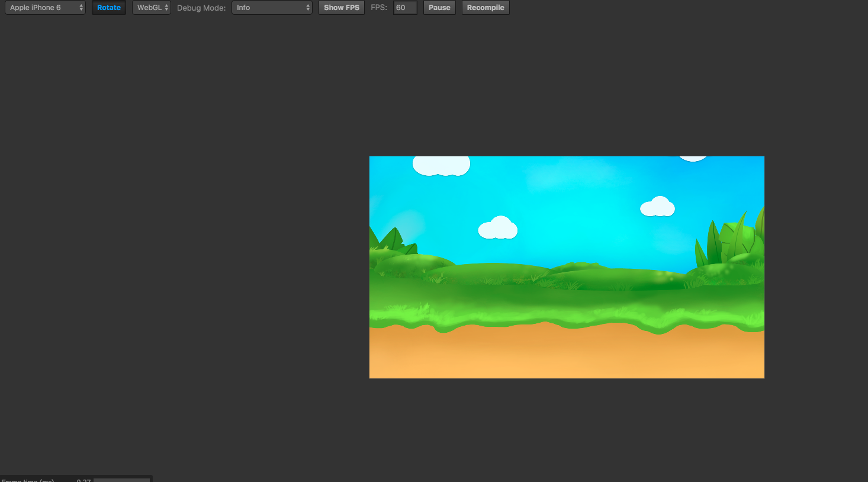Click the Pause button
The width and height of the screenshot is (868, 482).
(439, 8)
